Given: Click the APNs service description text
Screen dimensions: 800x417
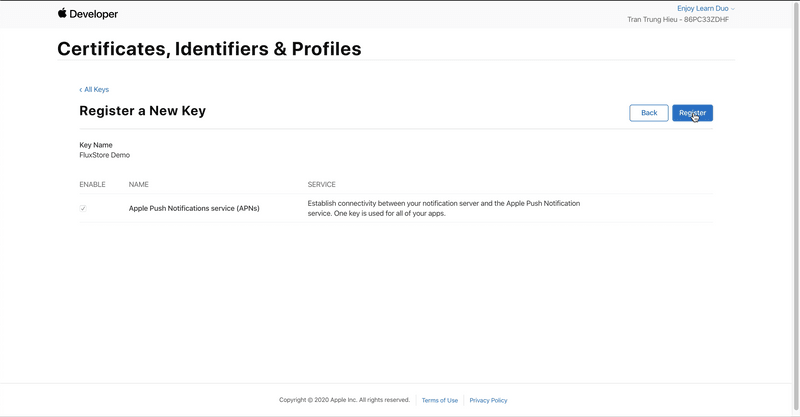Looking at the screenshot, I should 444,208.
